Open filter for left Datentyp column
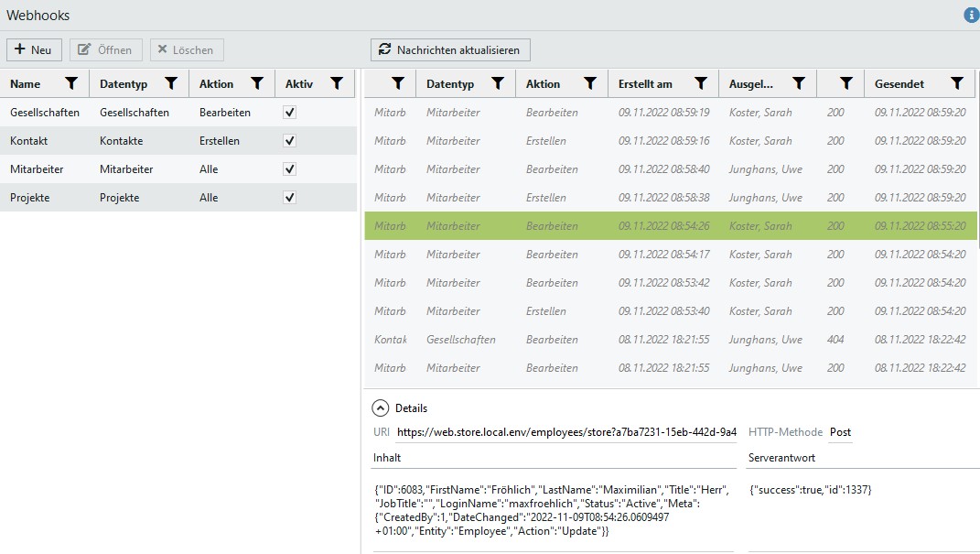980x554 pixels. coord(171,83)
